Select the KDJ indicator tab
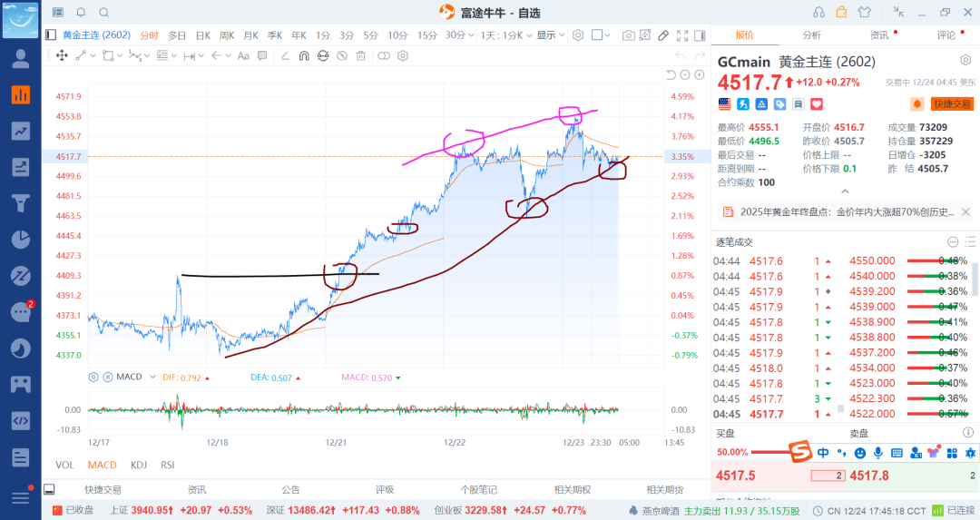This screenshot has width=980, height=520. point(140,465)
